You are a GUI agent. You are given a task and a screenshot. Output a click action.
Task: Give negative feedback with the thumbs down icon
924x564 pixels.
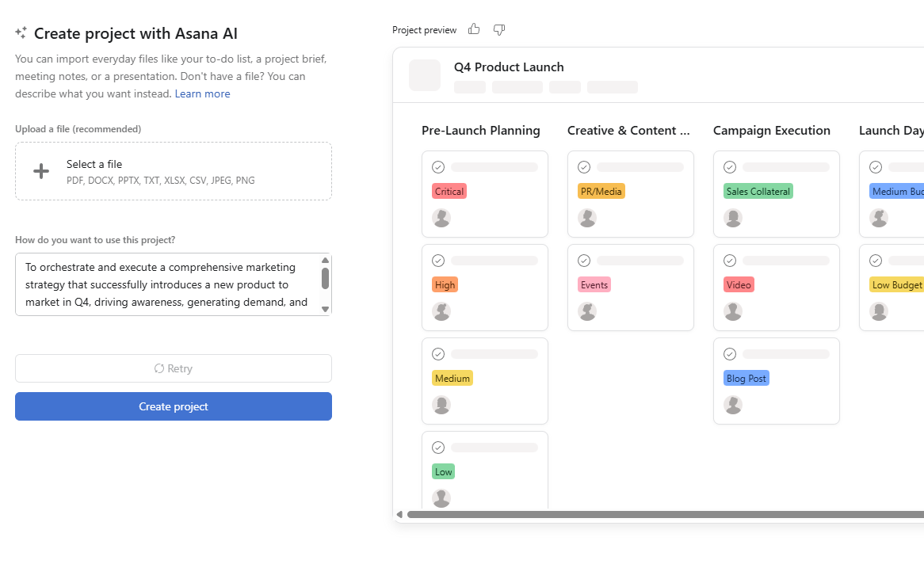pyautogui.click(x=498, y=29)
